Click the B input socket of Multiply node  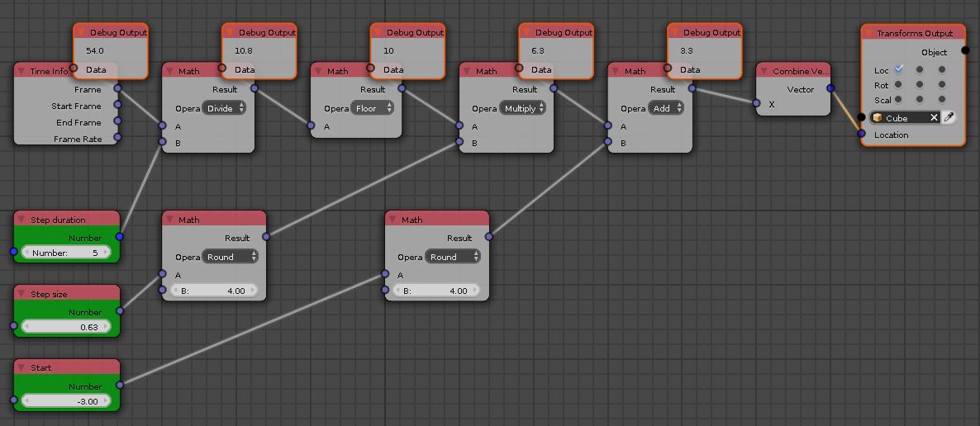coord(459,142)
